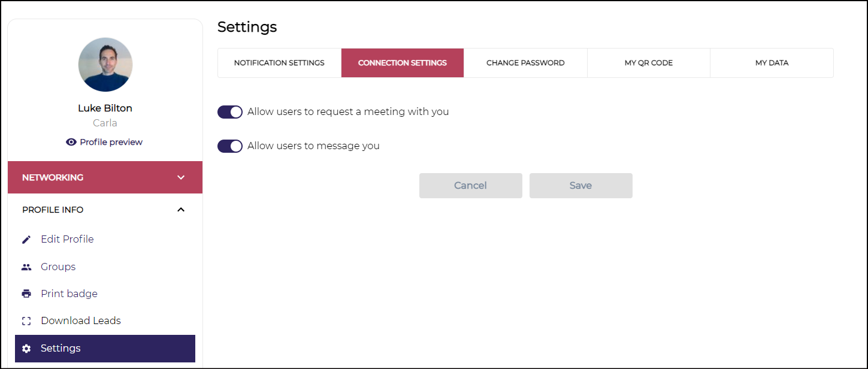Screen dimensions: 868x369
Task: Click the pencil icon beside Edit Profile
Action: (26, 240)
